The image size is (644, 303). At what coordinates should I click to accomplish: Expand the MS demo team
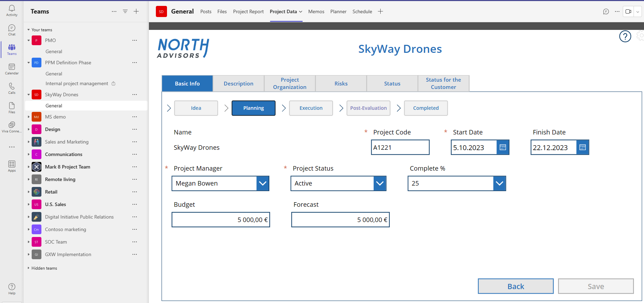(x=29, y=117)
